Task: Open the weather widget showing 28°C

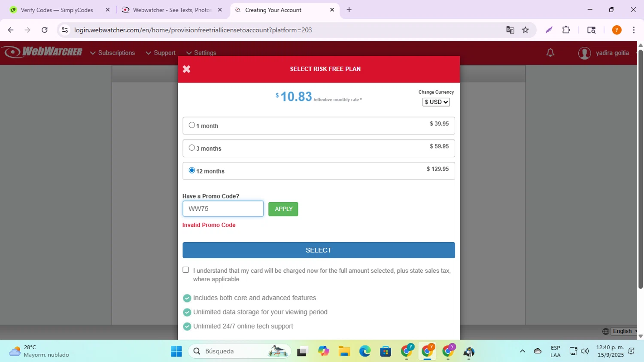Action: click(x=39, y=351)
